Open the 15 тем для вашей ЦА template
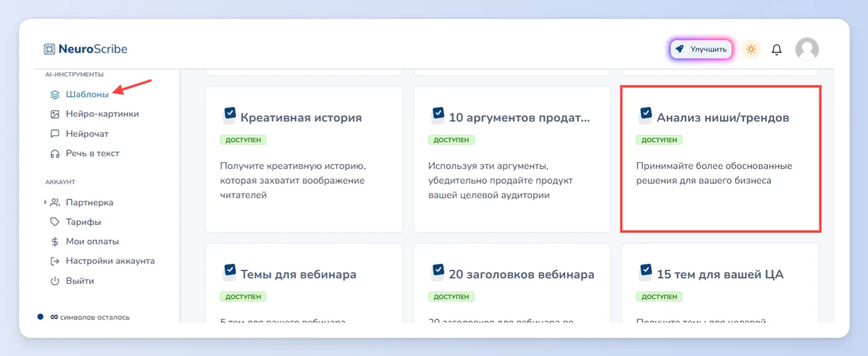 [x=720, y=283]
